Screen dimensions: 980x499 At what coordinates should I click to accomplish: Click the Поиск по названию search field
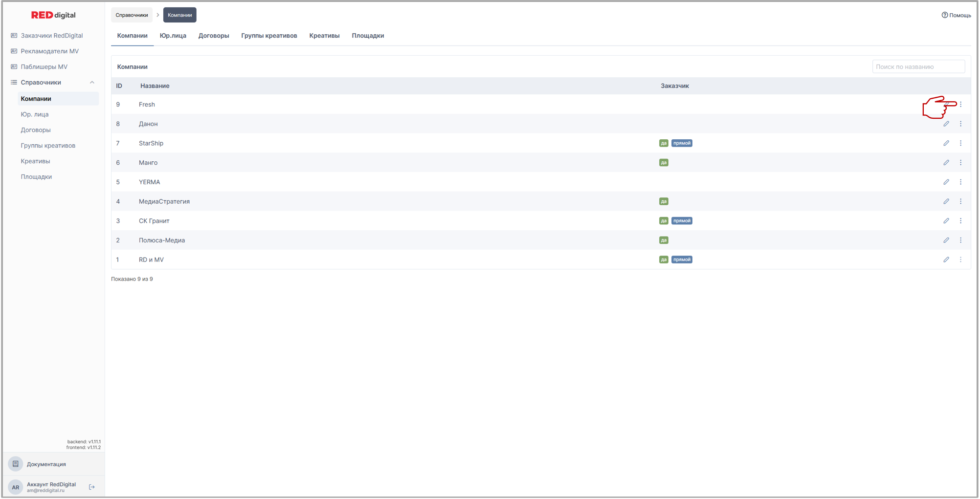918,66
